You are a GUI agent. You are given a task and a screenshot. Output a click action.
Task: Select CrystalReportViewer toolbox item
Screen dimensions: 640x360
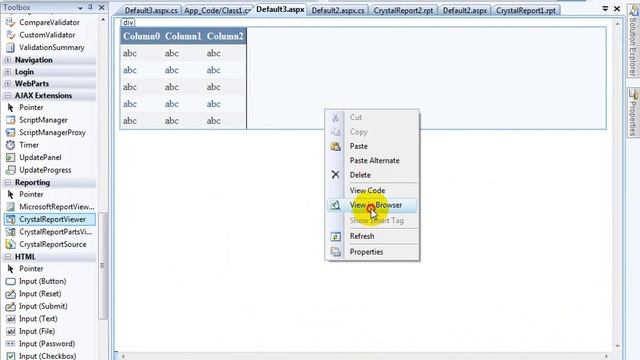tap(50, 219)
